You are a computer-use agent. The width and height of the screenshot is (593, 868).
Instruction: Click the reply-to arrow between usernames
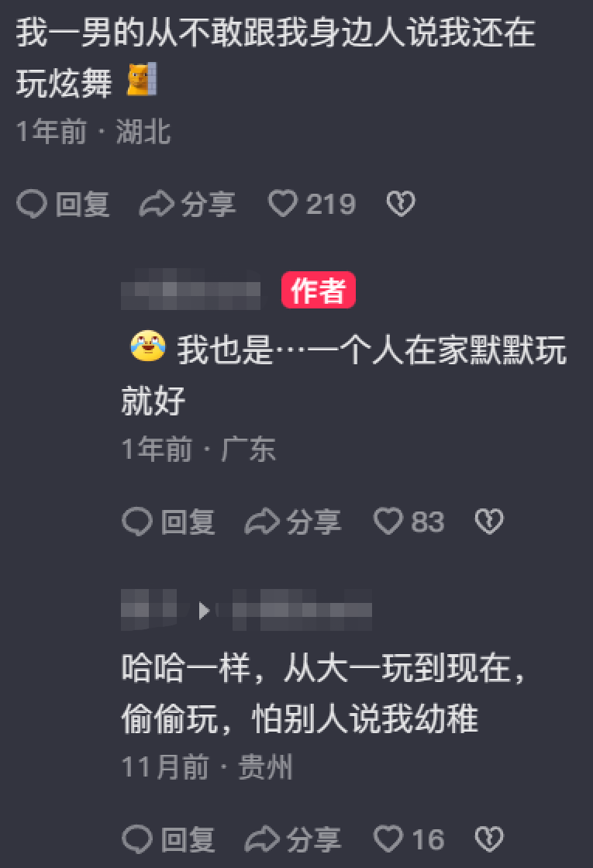pos(204,611)
